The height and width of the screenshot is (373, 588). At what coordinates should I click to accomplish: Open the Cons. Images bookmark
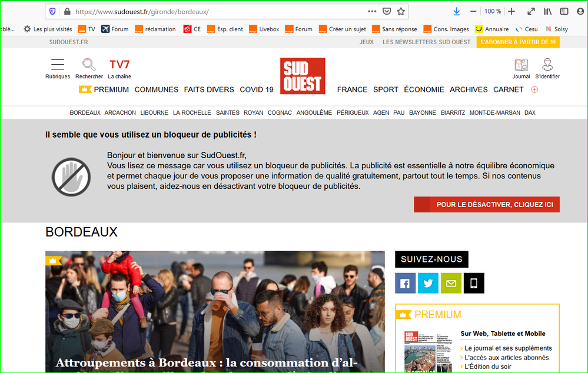446,29
